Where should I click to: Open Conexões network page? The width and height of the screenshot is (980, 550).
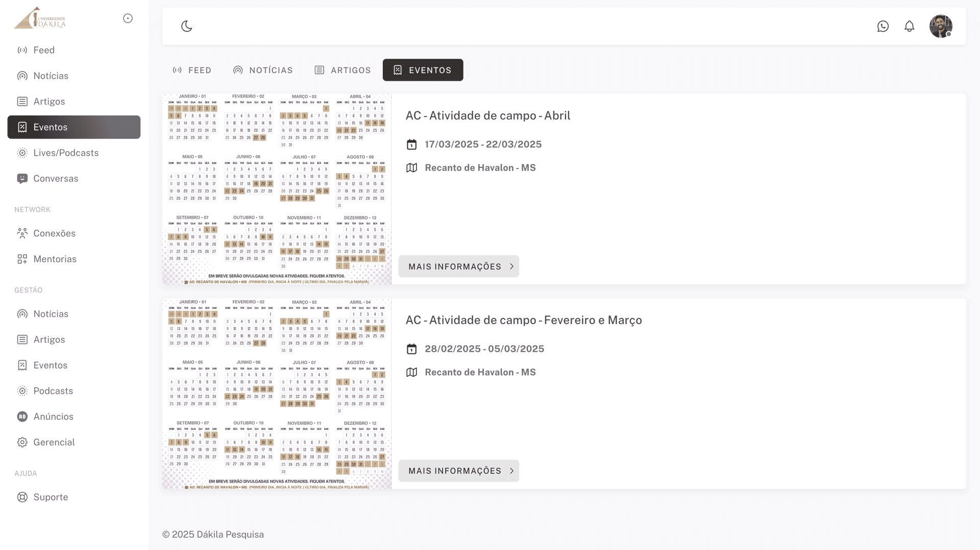click(54, 233)
